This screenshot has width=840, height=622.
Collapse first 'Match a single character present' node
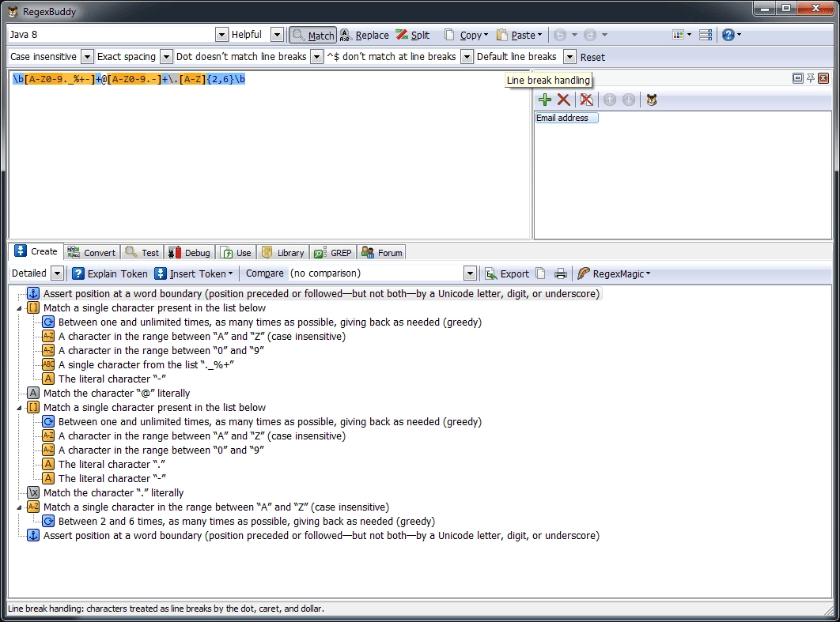[x=19, y=308]
